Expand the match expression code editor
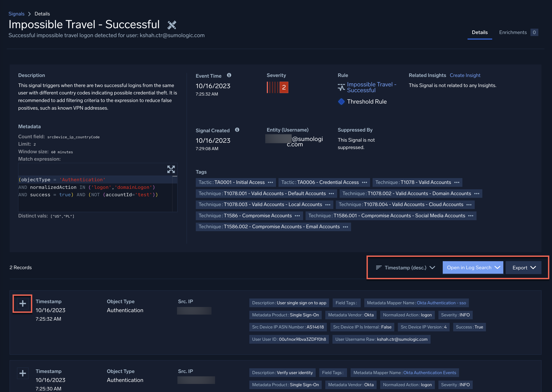 171,169
